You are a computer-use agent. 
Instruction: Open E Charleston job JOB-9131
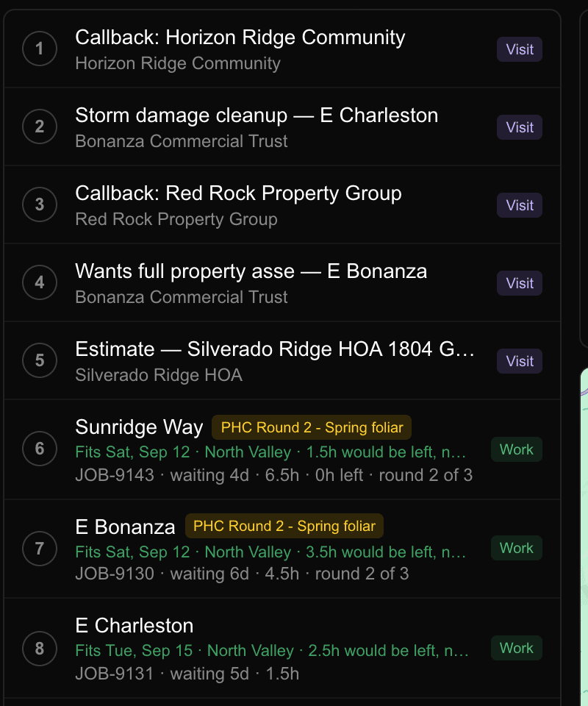tap(282, 649)
